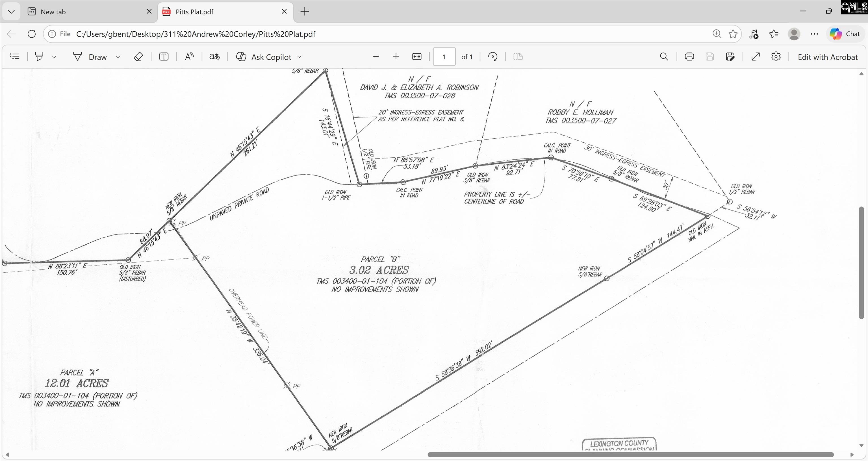Click the scroll up arrow
Image resolution: width=868 pixels, height=461 pixels.
(861, 73)
